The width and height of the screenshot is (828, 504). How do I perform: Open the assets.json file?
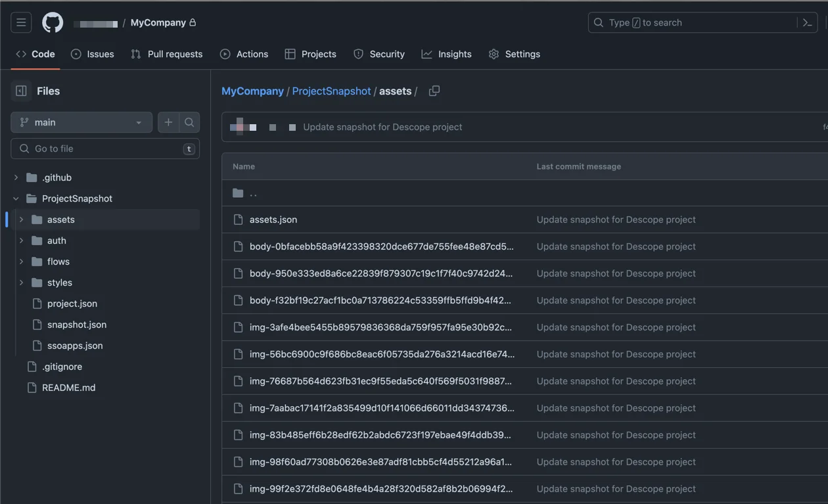(x=273, y=219)
